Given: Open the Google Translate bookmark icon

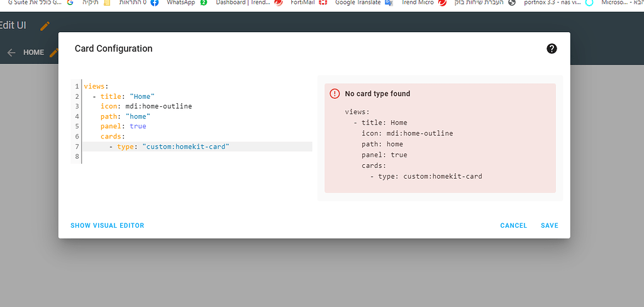Looking at the screenshot, I should [389, 3].
